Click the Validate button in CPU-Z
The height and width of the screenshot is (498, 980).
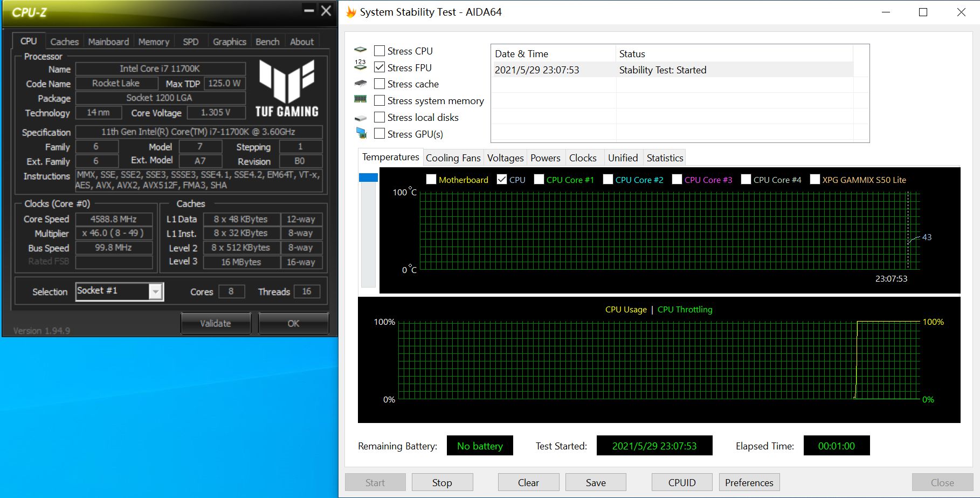(216, 323)
